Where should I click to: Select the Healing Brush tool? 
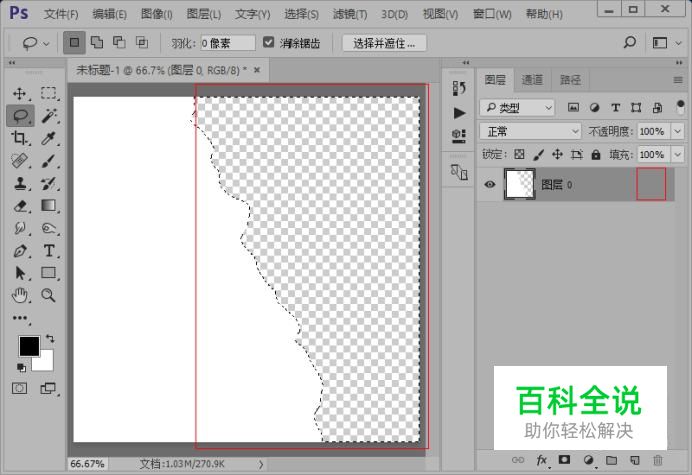tap(19, 161)
